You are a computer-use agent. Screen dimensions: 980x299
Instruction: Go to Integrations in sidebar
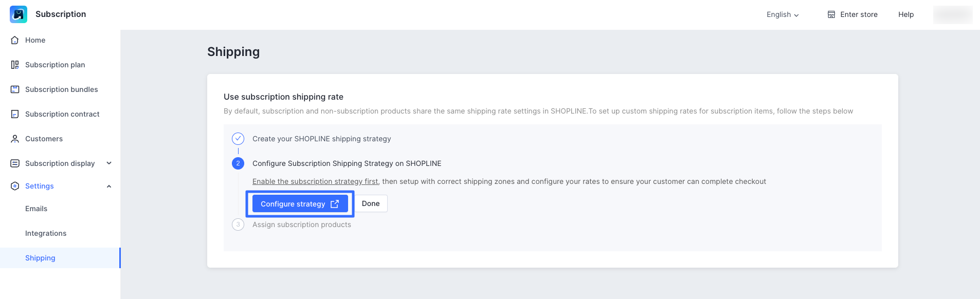click(x=46, y=233)
